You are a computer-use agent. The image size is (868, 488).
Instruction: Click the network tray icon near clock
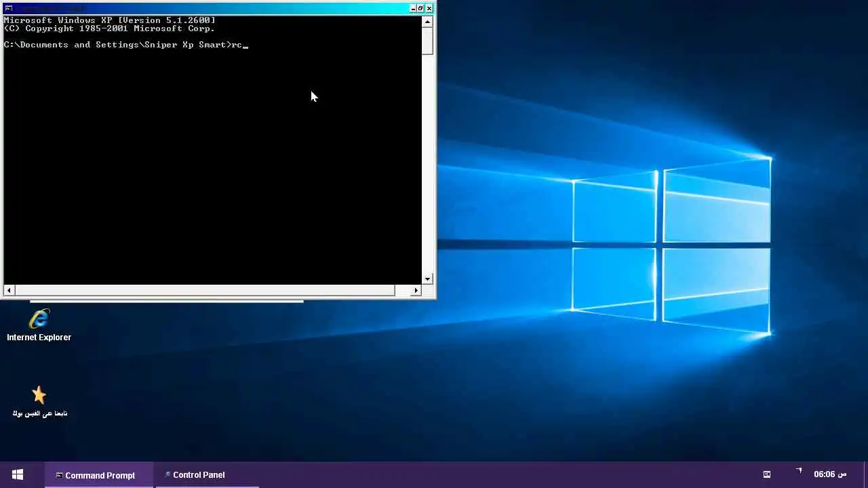799,472
